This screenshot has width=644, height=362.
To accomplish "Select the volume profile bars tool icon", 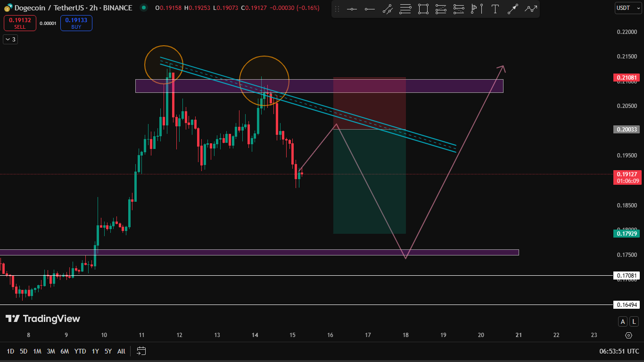I will tap(477, 9).
